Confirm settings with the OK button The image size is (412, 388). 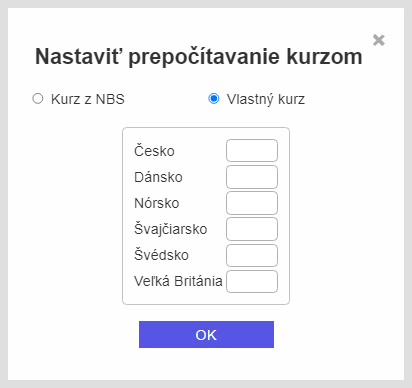[x=206, y=334]
